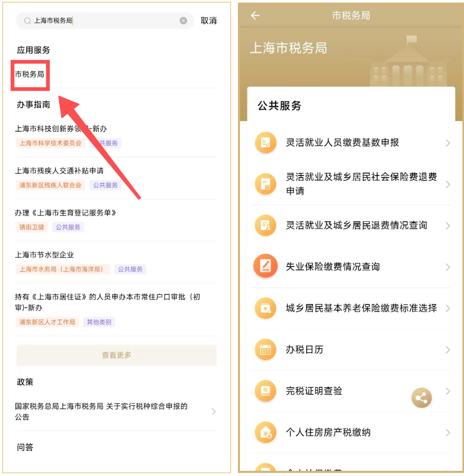The image size is (464, 476).
Task: Click the magnifier icon in search bar
Action: coord(27,21)
